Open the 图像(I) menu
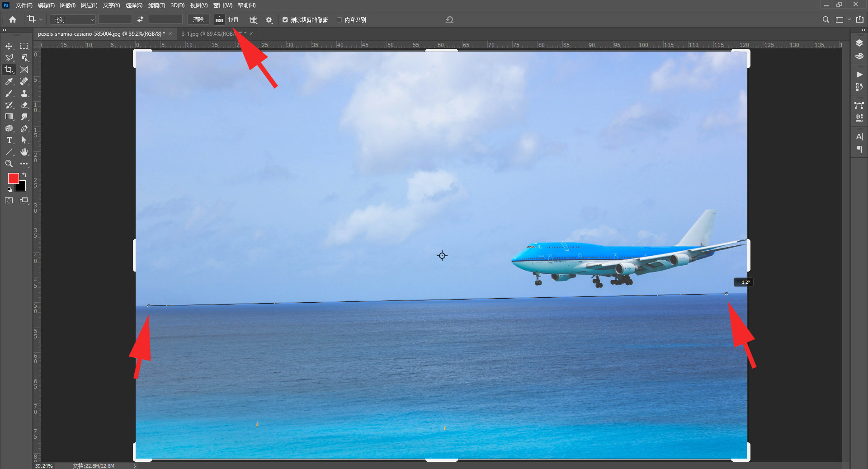Screen dimensions: 868x469 point(68,5)
